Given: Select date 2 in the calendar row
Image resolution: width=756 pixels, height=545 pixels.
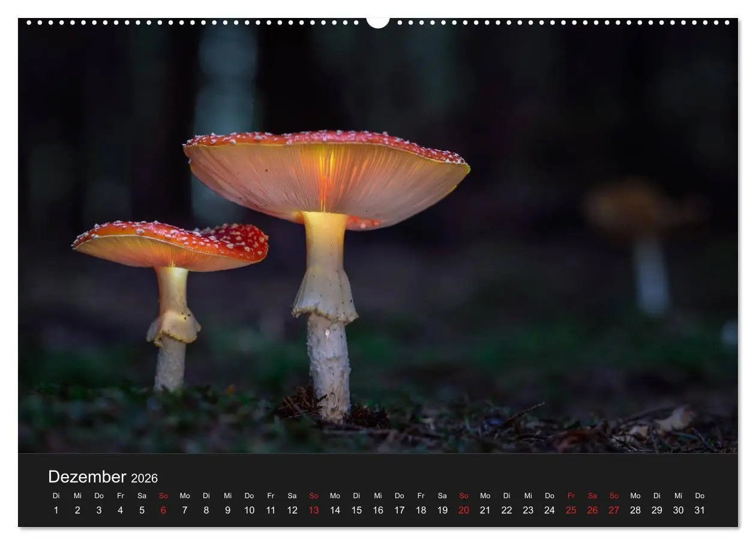Looking at the screenshot, I should point(77,510).
